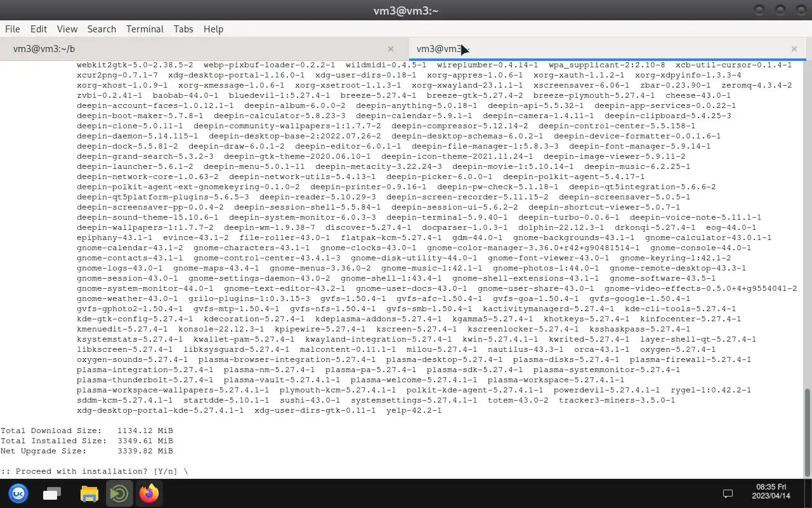Click package text kmenuedit-5.27.4-1

(x=122, y=329)
